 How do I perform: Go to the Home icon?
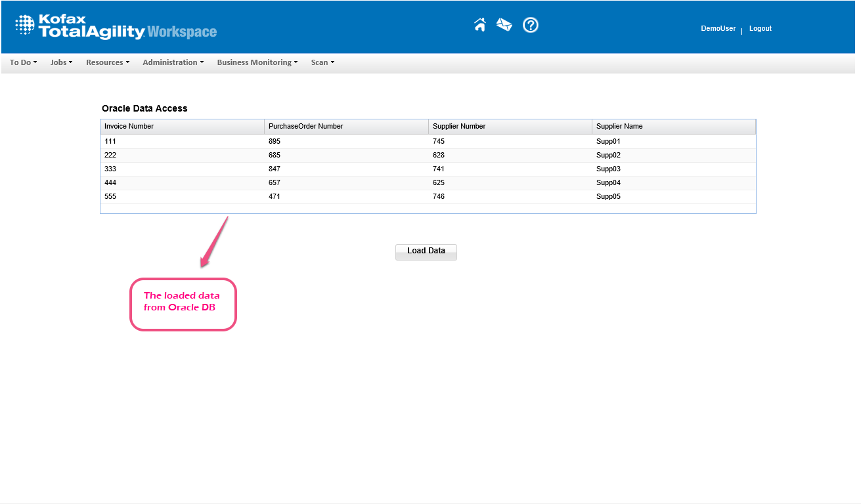tap(480, 25)
